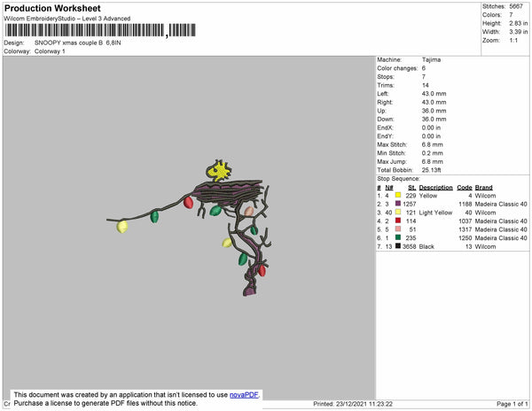The image size is (532, 411).
Task: Click the 'Black' description in row 7
Action: [x=426, y=246]
